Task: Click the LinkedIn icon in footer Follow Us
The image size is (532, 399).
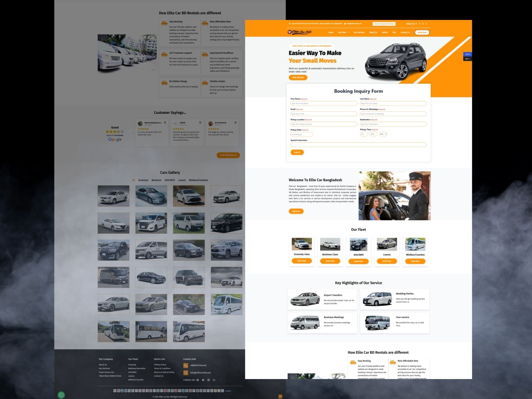Action: coord(208,380)
